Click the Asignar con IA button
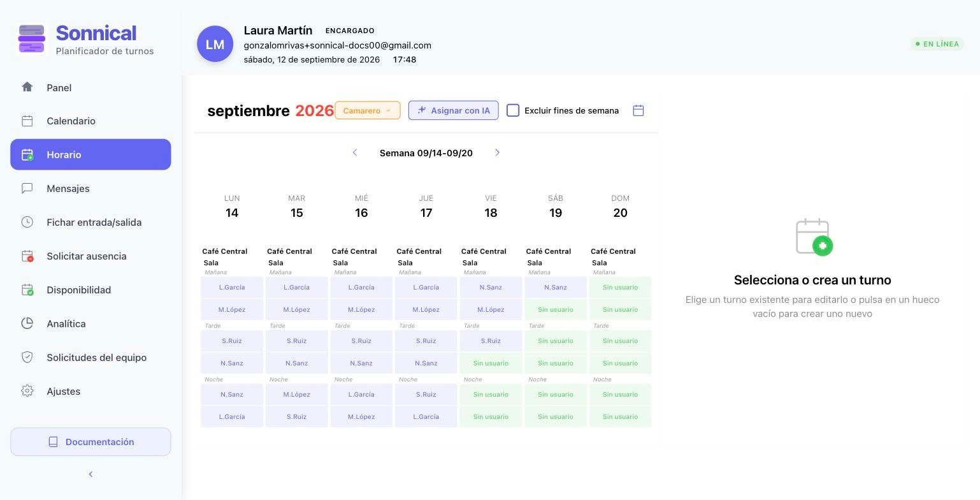Image resolution: width=980 pixels, height=500 pixels. (454, 110)
